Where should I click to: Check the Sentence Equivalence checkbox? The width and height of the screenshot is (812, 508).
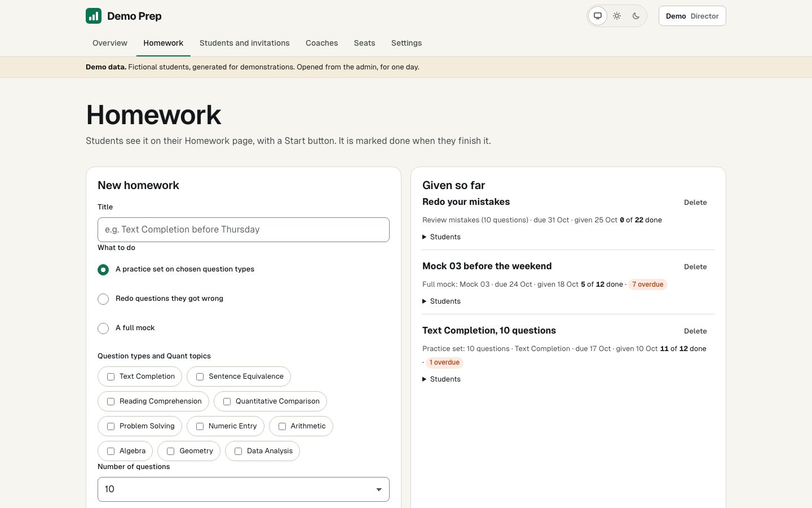(x=200, y=376)
